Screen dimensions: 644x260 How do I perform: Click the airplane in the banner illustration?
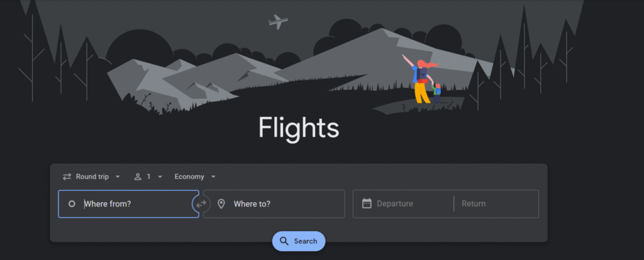278,21
